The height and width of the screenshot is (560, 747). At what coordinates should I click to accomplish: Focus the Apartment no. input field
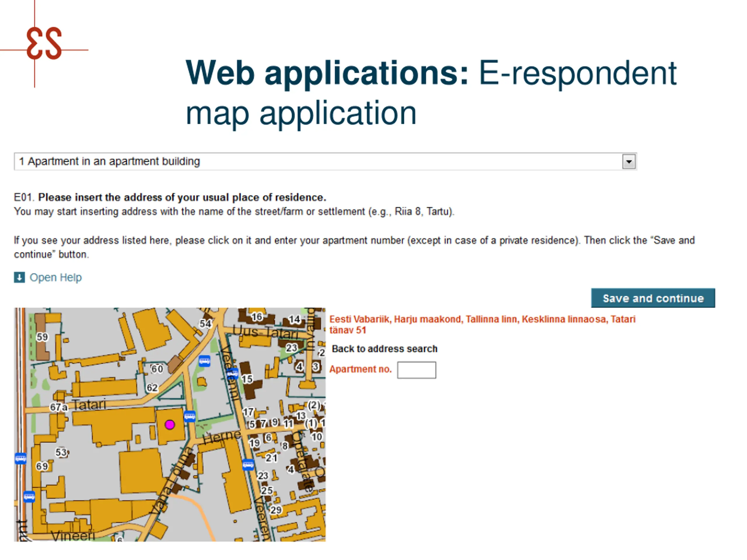416,370
